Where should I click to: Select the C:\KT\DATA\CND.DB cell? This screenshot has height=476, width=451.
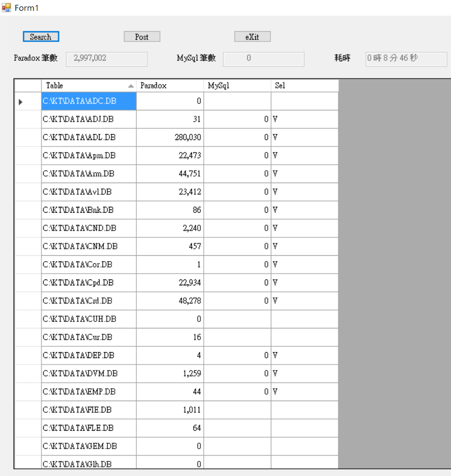tap(89, 228)
